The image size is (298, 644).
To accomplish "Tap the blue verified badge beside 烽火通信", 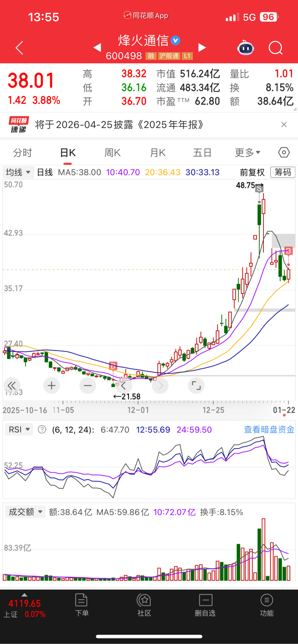I will (x=175, y=40).
